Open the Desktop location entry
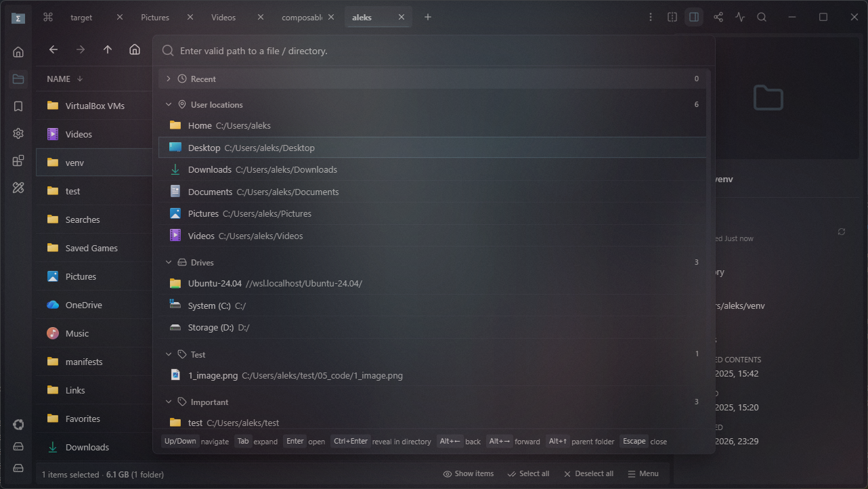868x489 pixels. [432, 148]
